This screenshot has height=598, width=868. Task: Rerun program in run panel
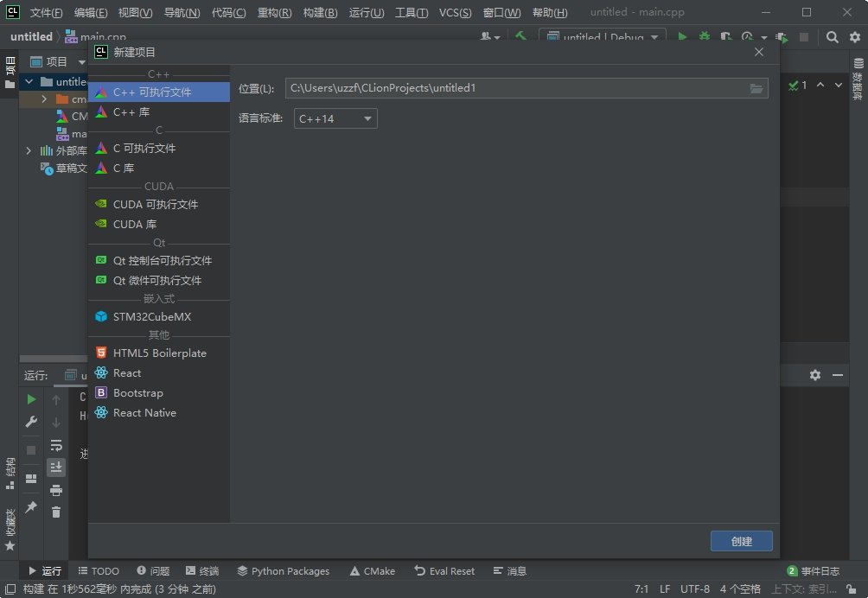[x=31, y=399]
